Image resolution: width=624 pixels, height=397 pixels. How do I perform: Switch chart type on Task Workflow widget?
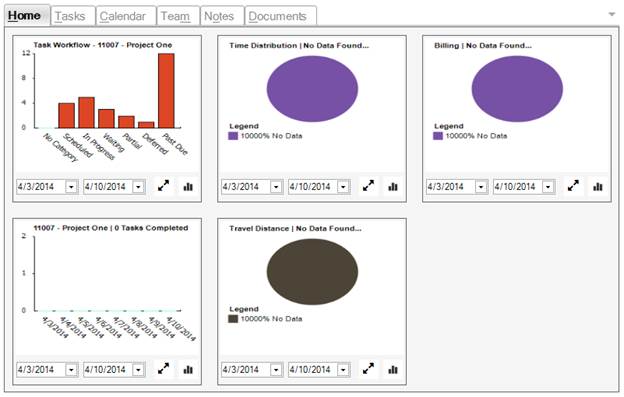(188, 186)
